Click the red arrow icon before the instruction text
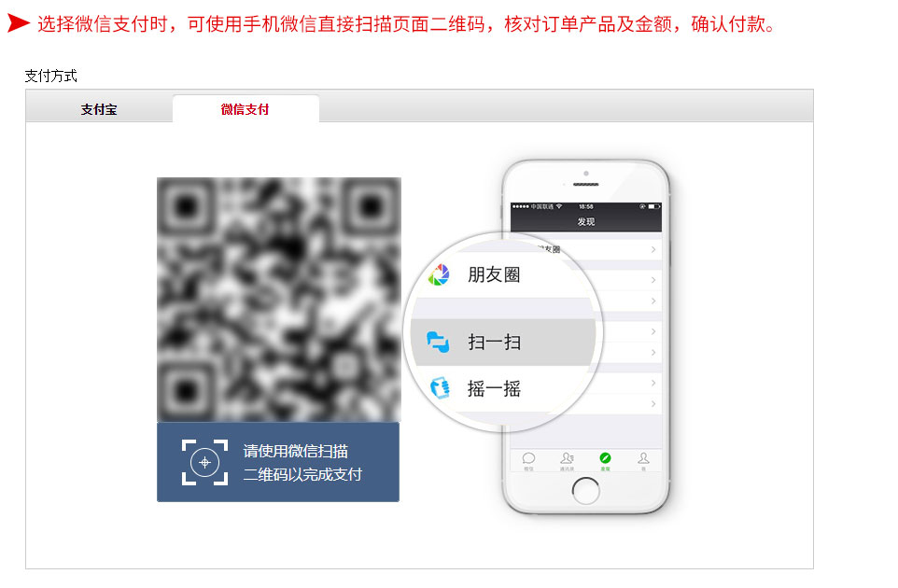 tap(19, 23)
